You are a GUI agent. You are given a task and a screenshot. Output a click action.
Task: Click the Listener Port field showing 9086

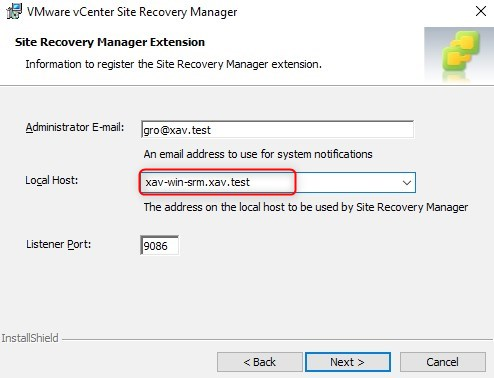tap(159, 245)
